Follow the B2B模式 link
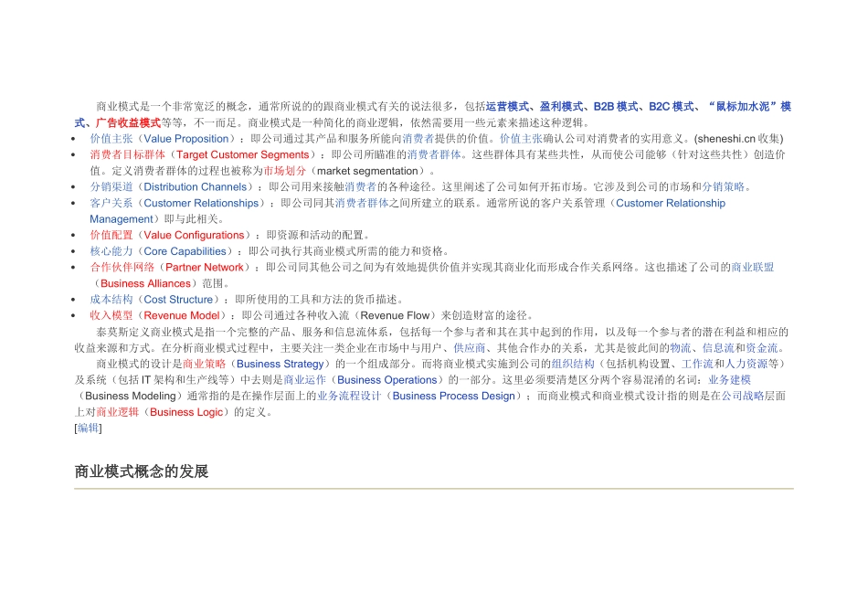Viewport: 868px width, 614px height. (x=616, y=106)
